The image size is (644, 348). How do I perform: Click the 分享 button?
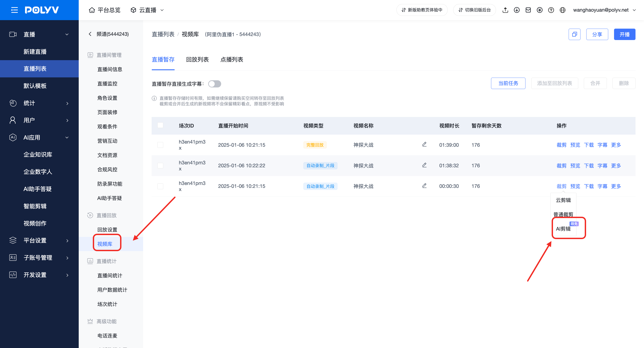[x=597, y=34]
